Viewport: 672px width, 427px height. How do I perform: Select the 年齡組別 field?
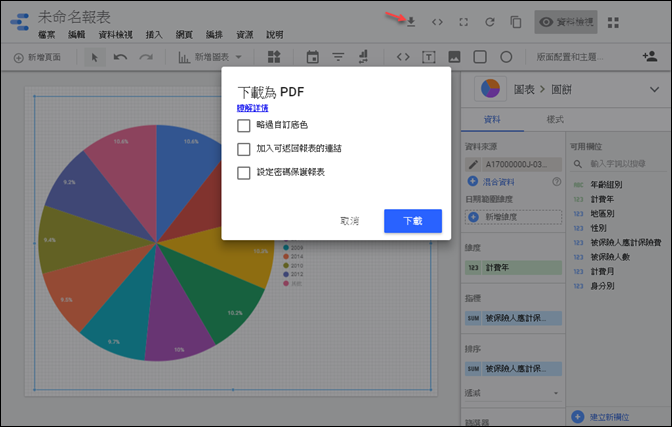point(606,185)
